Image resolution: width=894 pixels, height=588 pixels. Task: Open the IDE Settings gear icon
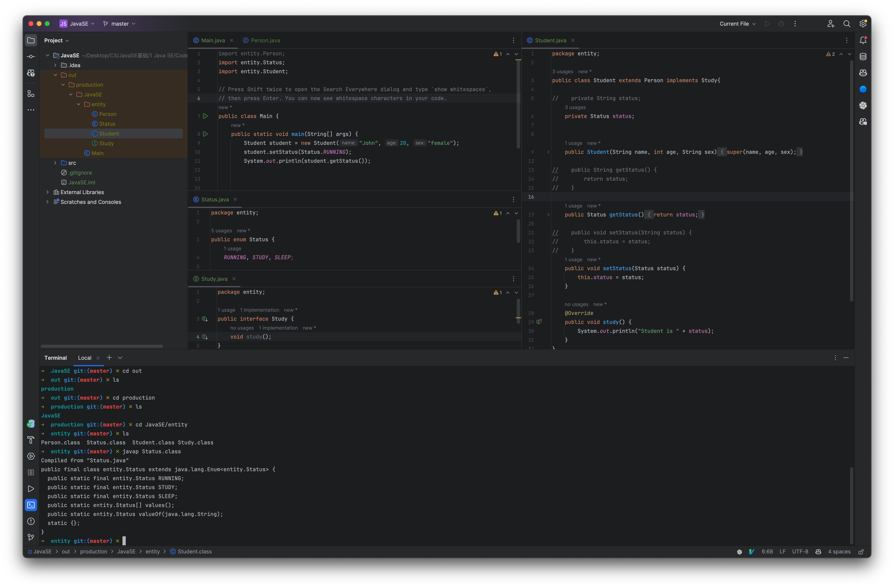[863, 23]
